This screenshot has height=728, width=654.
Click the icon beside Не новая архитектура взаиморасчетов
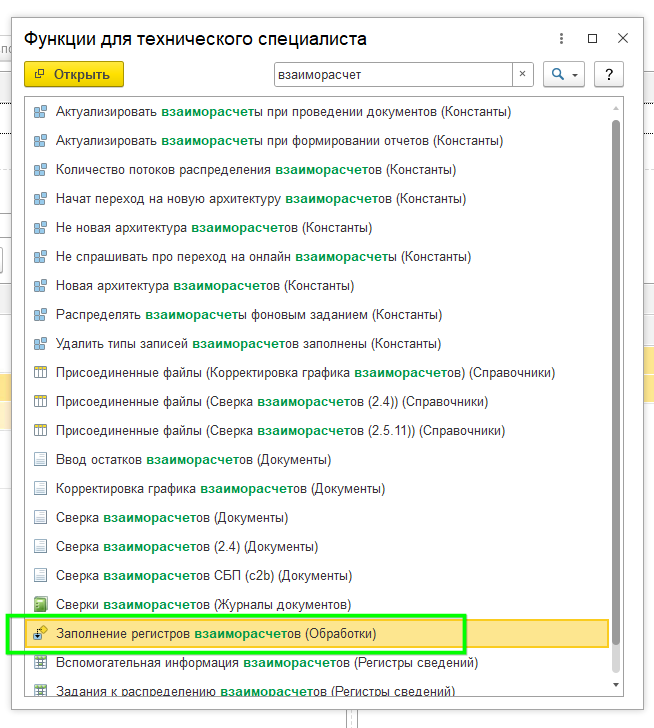pyautogui.click(x=40, y=228)
